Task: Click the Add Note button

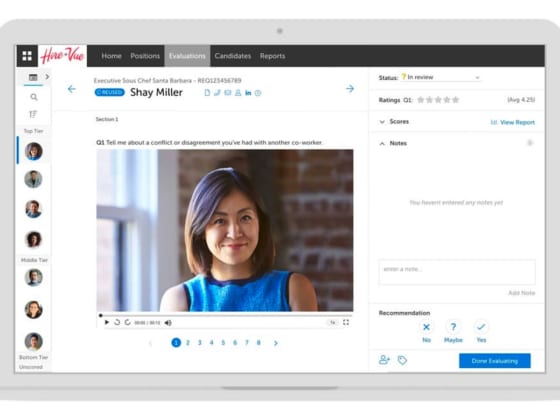Action: (x=522, y=293)
